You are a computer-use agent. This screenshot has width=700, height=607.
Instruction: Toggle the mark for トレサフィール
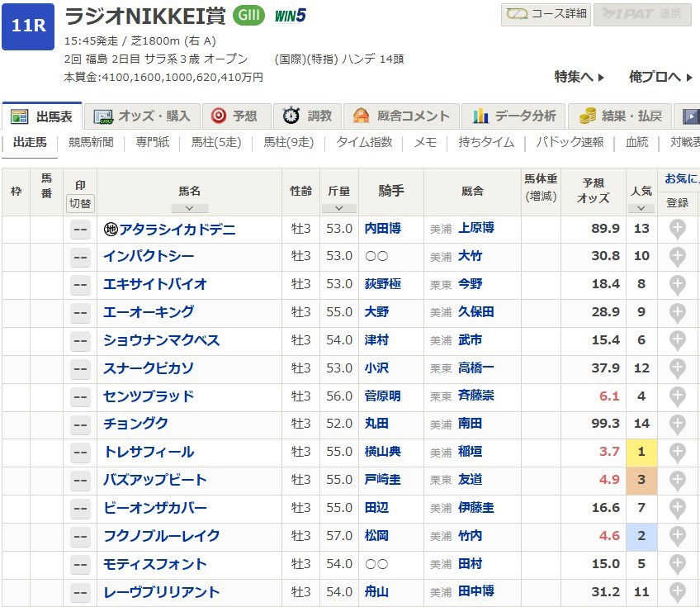[80, 453]
